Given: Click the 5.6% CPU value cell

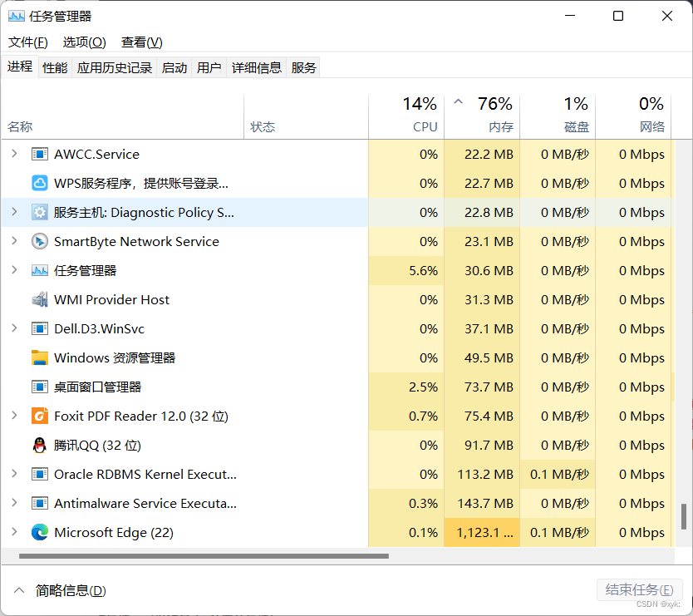Looking at the screenshot, I should pos(406,271).
